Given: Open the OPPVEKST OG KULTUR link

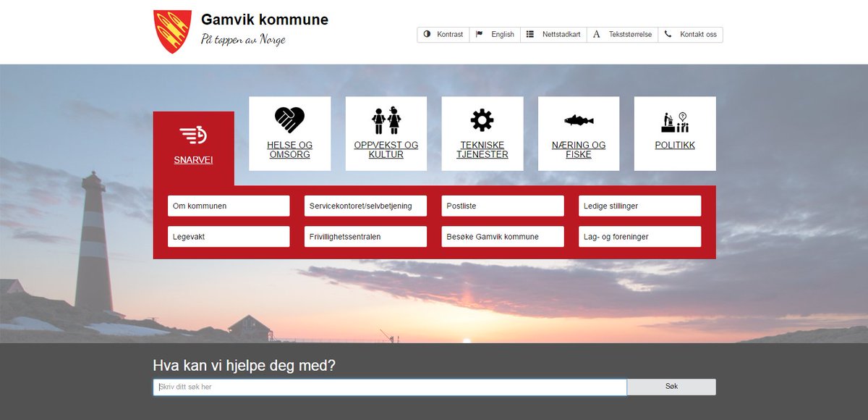Looking at the screenshot, I should point(386,150).
